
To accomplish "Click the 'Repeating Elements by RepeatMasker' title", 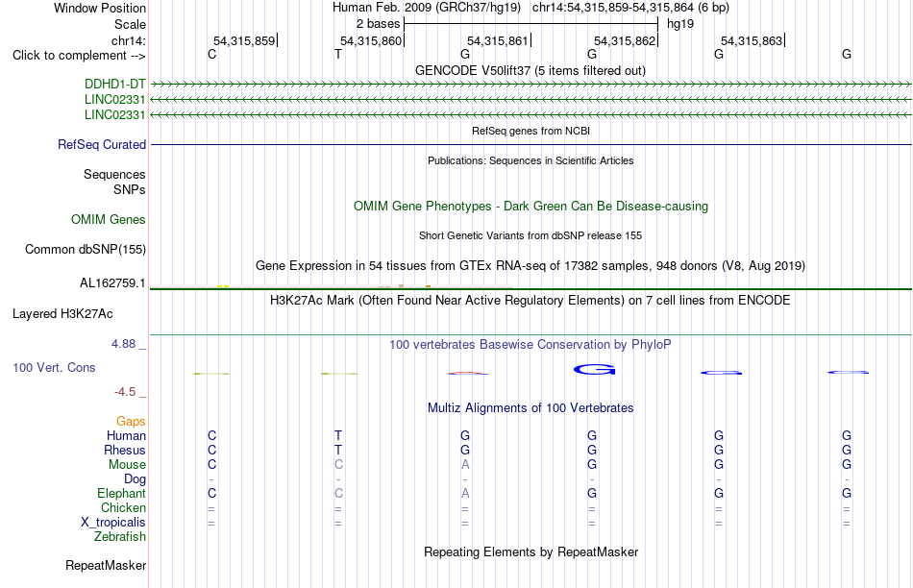I will 531,551.
